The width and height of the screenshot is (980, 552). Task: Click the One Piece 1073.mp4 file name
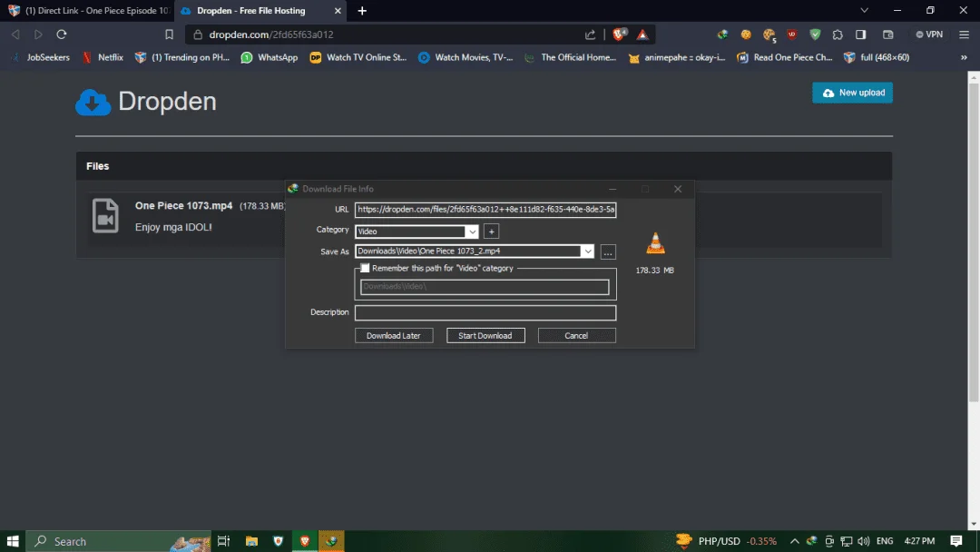coord(183,206)
